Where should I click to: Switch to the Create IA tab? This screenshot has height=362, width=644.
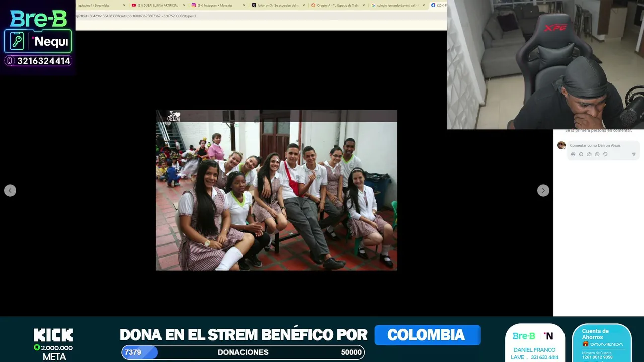pyautogui.click(x=337, y=5)
